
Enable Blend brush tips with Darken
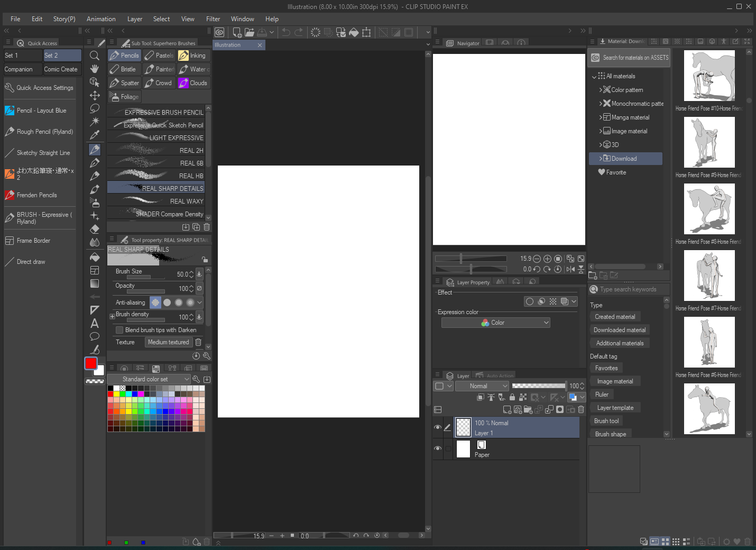(x=119, y=330)
